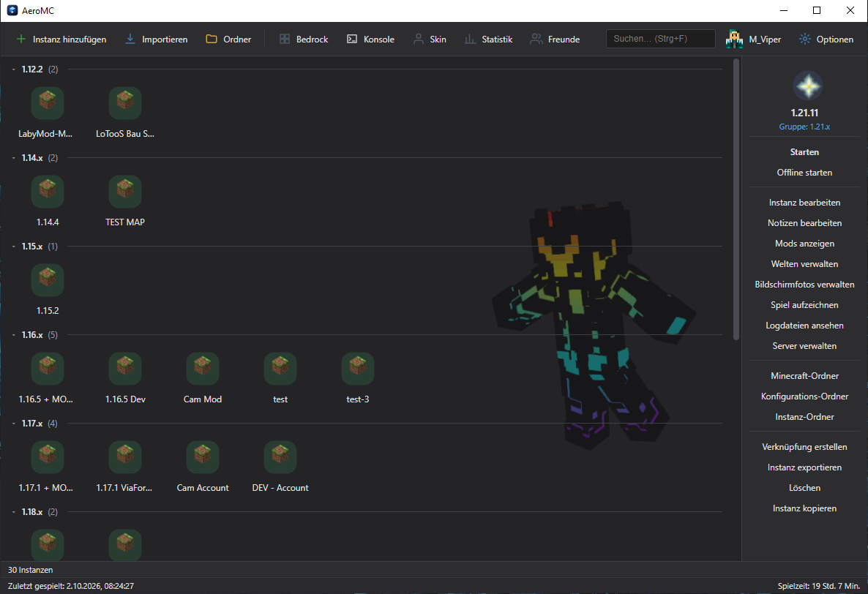Viewport: 868px width, 594px height.
Task: Collapse the 1.14.x group header
Action: coord(13,158)
